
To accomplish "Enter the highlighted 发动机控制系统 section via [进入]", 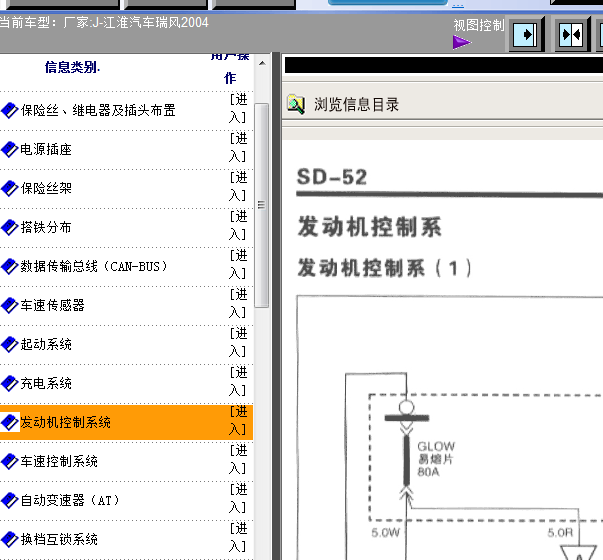I will pos(238,420).
